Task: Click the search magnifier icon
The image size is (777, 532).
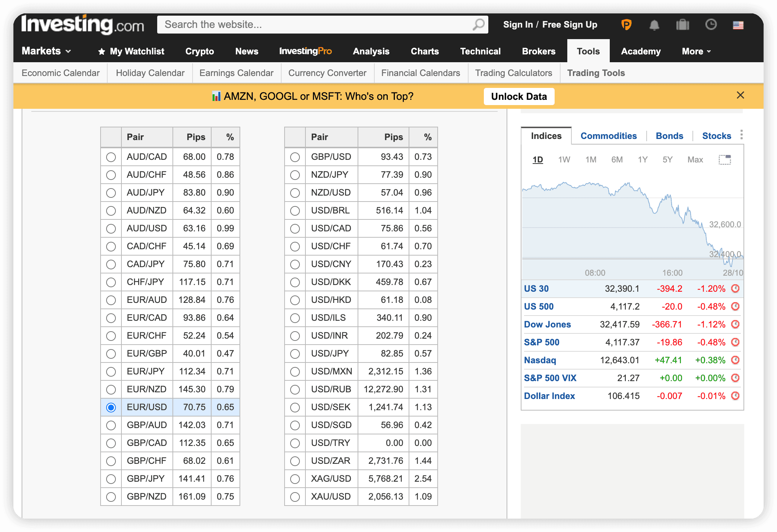Action: 478,25
